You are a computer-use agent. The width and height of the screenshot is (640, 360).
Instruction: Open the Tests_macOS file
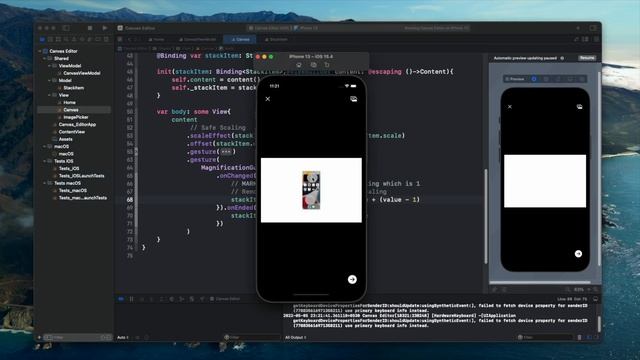73,191
